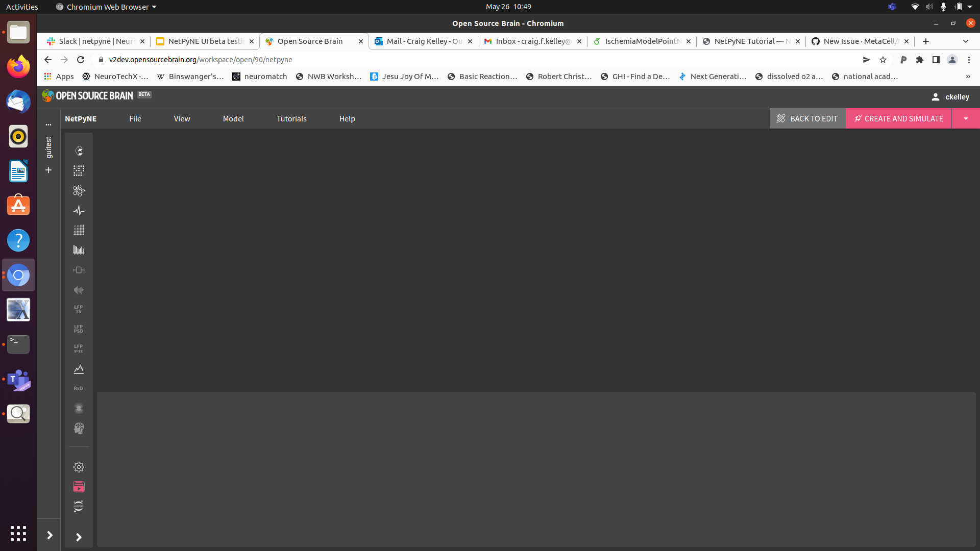Expand the Create and Simulate dropdown arrow
Image resolution: width=980 pixels, height=551 pixels.
tap(966, 118)
